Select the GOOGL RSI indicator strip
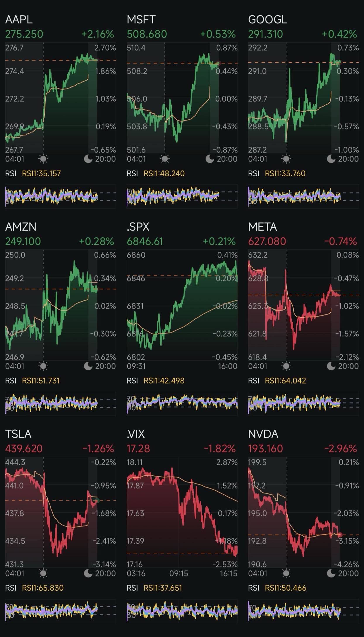Image resolution: width=364 pixels, height=637 pixels. coord(303,196)
